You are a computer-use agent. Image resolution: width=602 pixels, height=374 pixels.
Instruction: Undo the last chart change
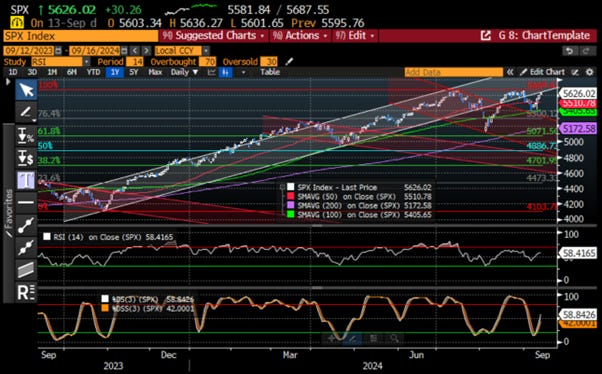pos(570,51)
